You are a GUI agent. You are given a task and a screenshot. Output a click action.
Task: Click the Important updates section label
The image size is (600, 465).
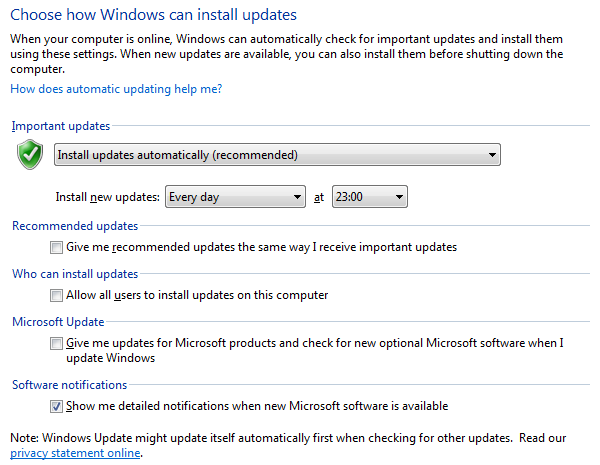61,126
